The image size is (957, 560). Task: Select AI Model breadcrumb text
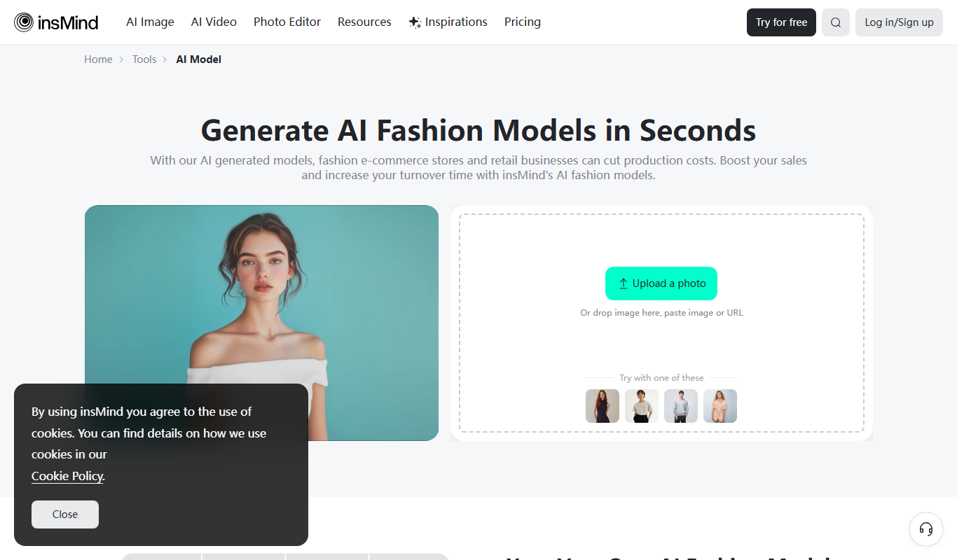(x=198, y=59)
